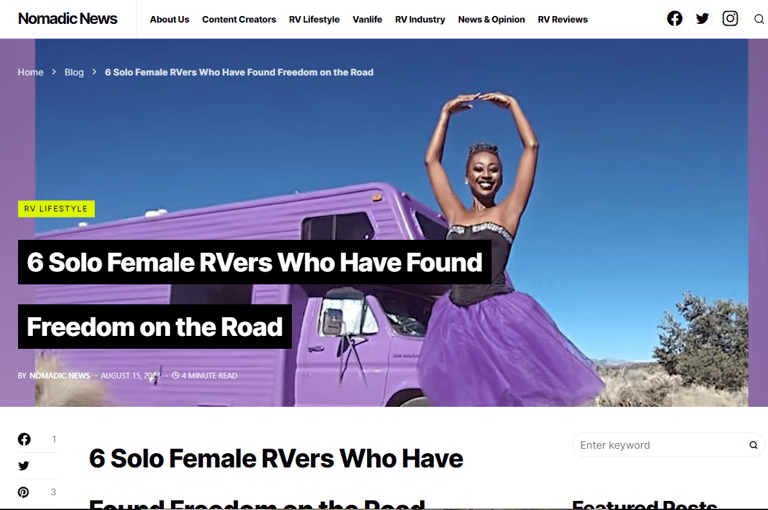Pin article using sidebar Pinterest icon
Image resolution: width=768 pixels, height=510 pixels.
(x=23, y=492)
